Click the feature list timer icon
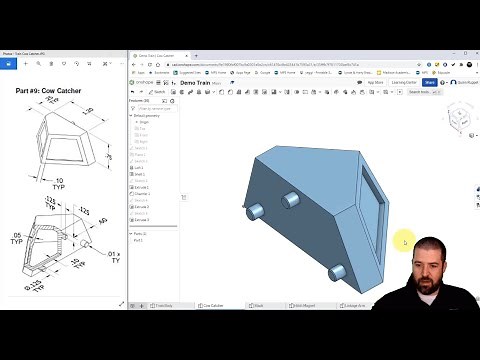 pyautogui.click(x=172, y=101)
